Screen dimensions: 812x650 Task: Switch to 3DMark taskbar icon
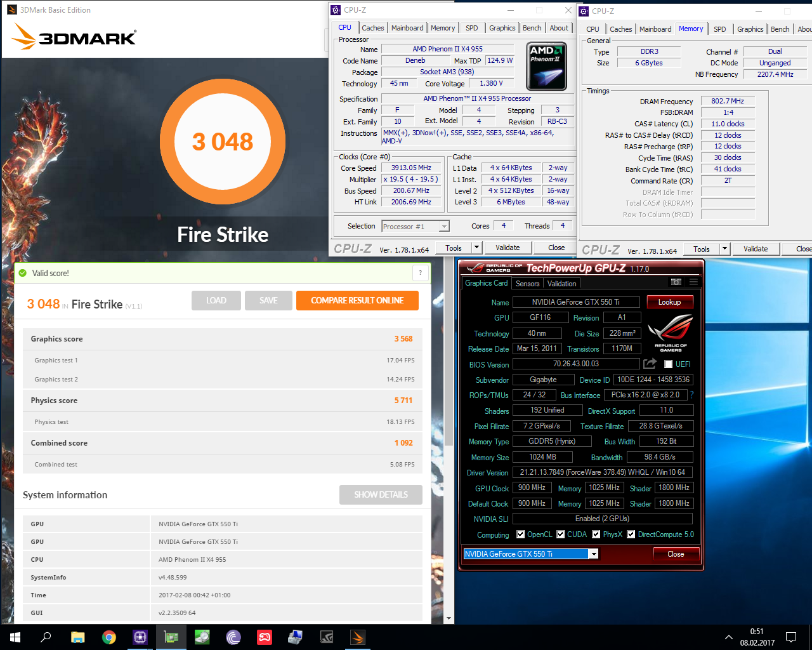tap(358, 637)
